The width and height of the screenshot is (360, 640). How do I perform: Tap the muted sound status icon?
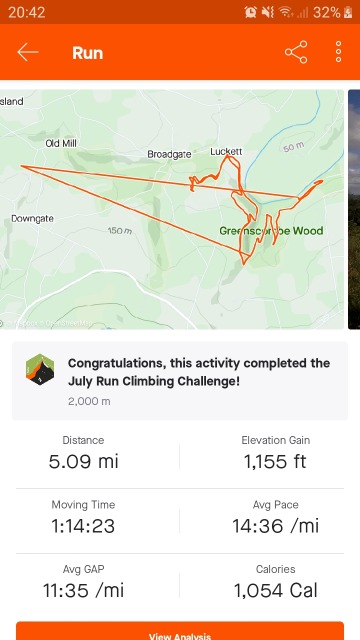tap(268, 12)
